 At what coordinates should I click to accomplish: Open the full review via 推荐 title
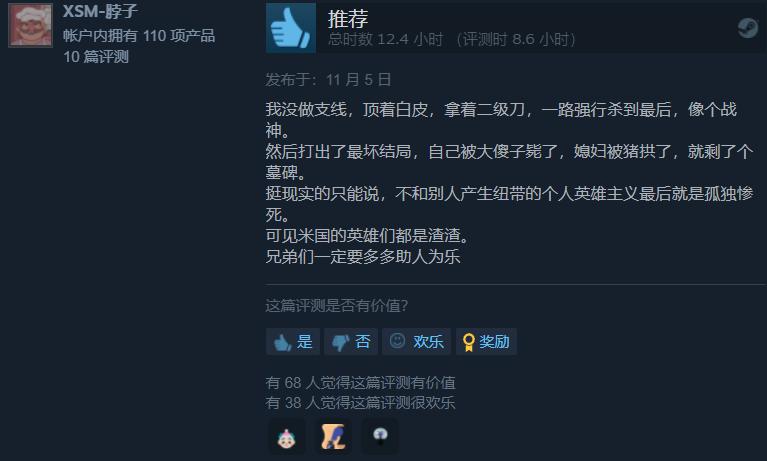[348, 19]
